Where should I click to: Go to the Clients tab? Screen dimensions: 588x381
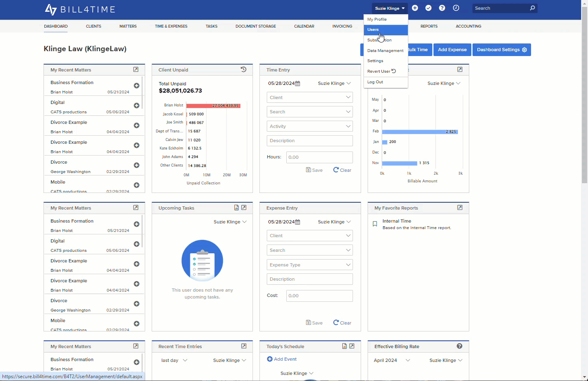coord(94,26)
